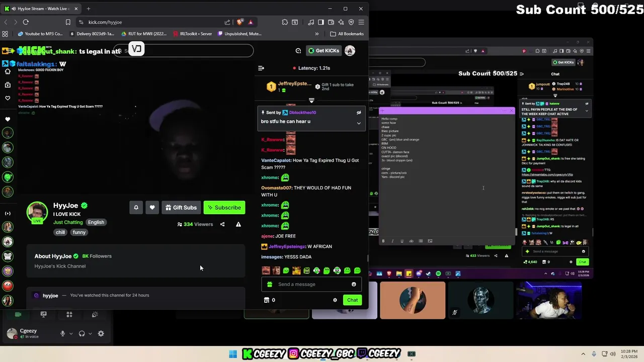Click the Send a message chat field

[x=311, y=285]
